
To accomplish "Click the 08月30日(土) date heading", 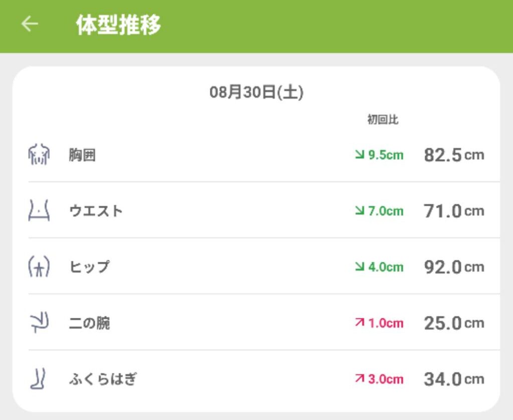I will pyautogui.click(x=256, y=93).
